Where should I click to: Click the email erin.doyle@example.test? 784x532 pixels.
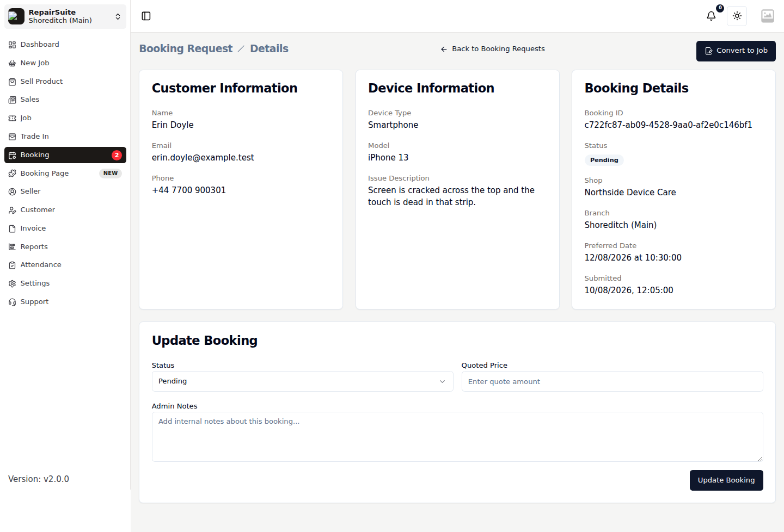click(203, 158)
